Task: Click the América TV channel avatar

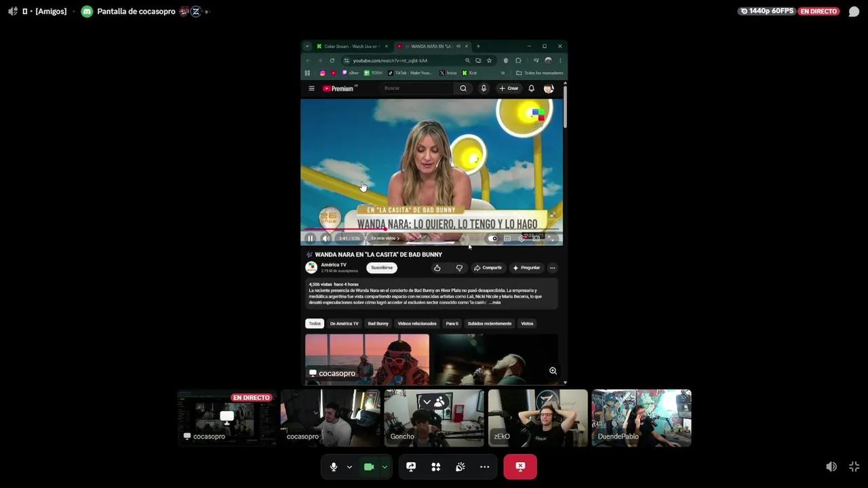Action: click(311, 268)
